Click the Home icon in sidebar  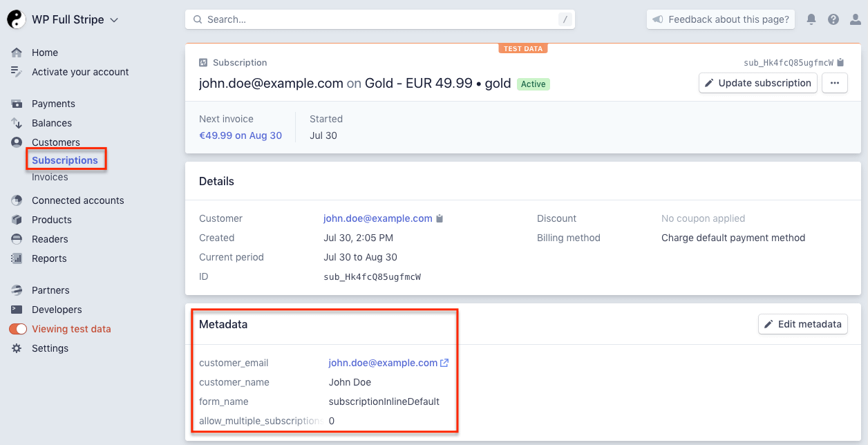pos(17,53)
